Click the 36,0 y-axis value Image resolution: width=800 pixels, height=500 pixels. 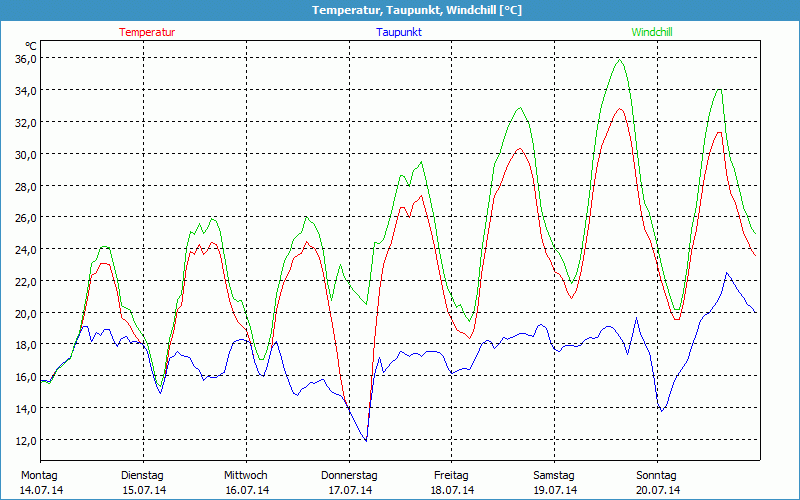(x=27, y=59)
